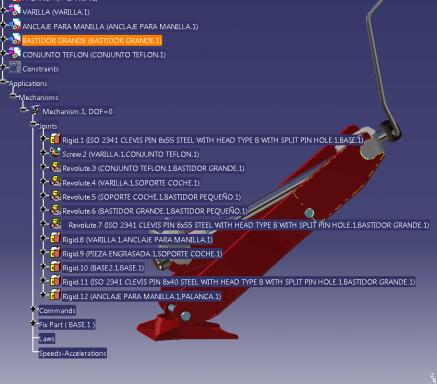Viewport: 437px width, 384px height.
Task: Click the Screw.2 joint icon
Action: click(x=55, y=153)
